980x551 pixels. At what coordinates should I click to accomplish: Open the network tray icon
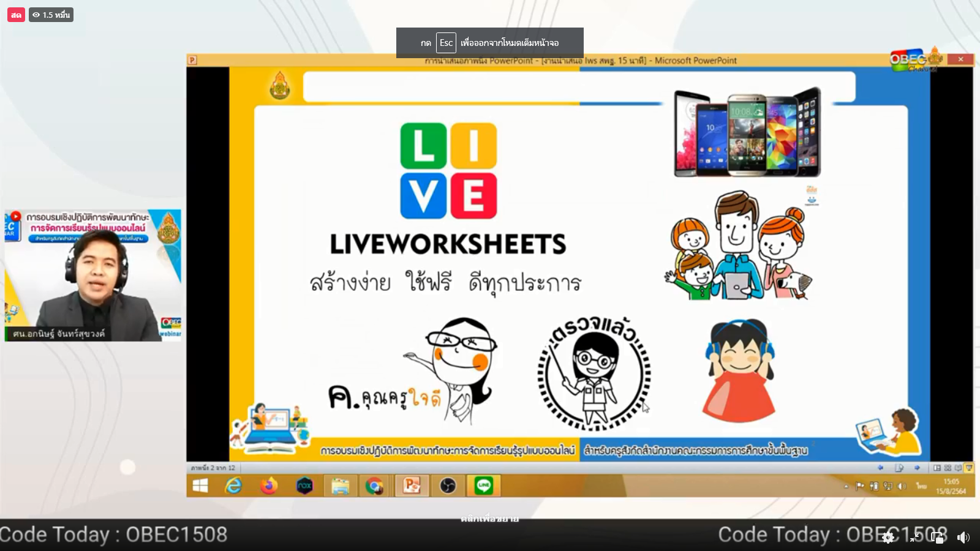point(888,486)
